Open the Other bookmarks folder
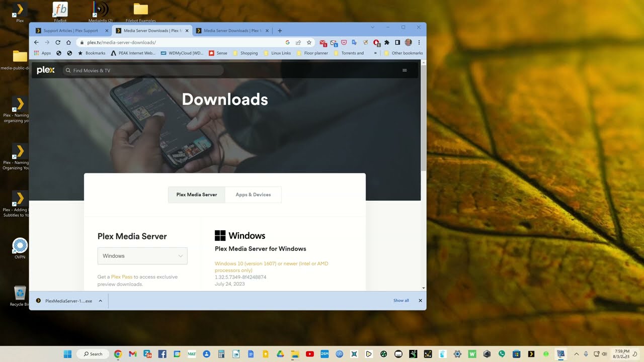 (404, 53)
